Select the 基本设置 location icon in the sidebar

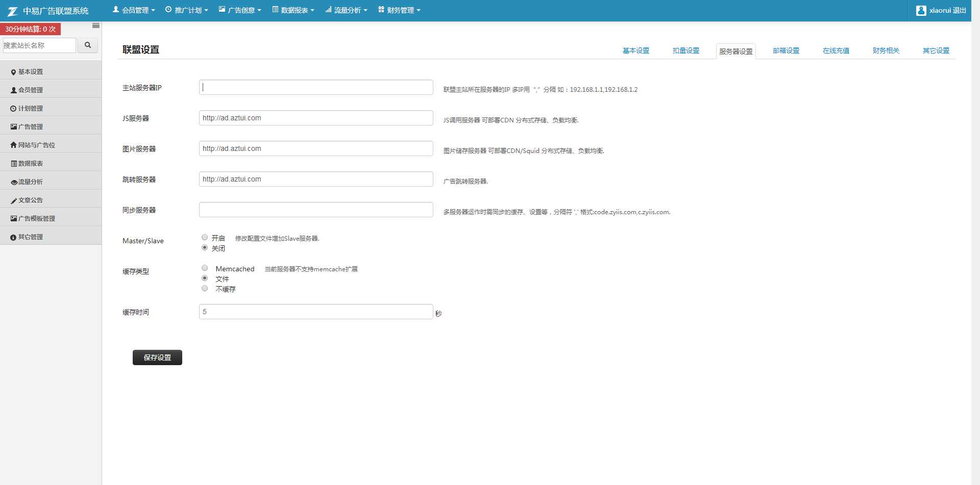[x=14, y=72]
